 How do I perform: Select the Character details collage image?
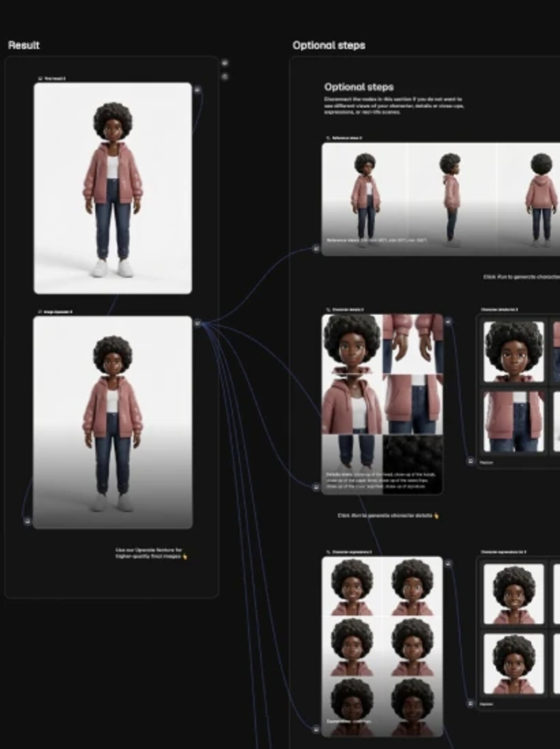coord(382,404)
